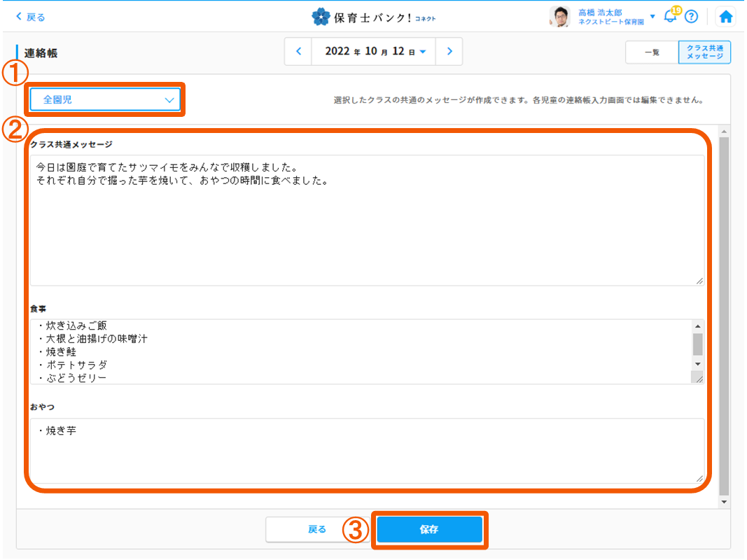Click the home icon button
The height and width of the screenshot is (560, 747).
pyautogui.click(x=726, y=17)
